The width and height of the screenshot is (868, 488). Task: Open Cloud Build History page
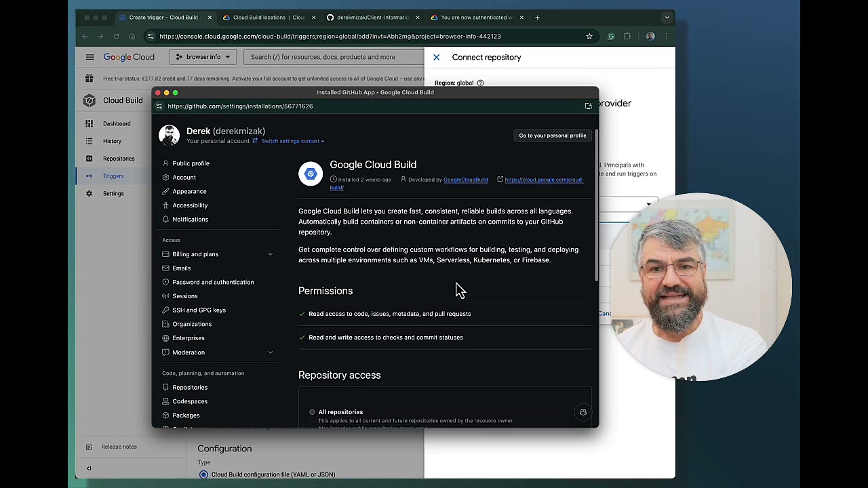(x=112, y=141)
